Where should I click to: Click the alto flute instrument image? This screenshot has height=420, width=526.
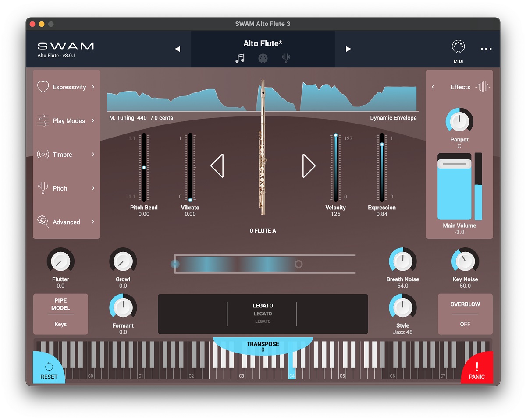click(x=263, y=147)
